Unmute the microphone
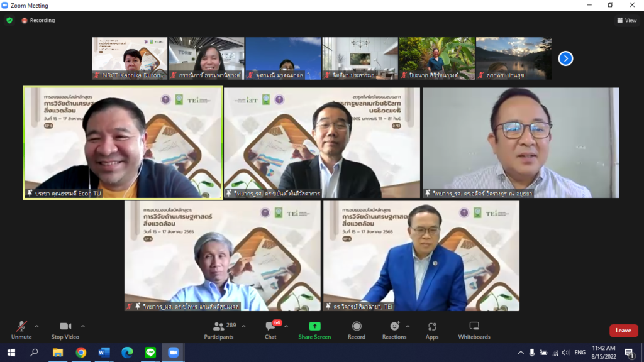 pos(21,330)
